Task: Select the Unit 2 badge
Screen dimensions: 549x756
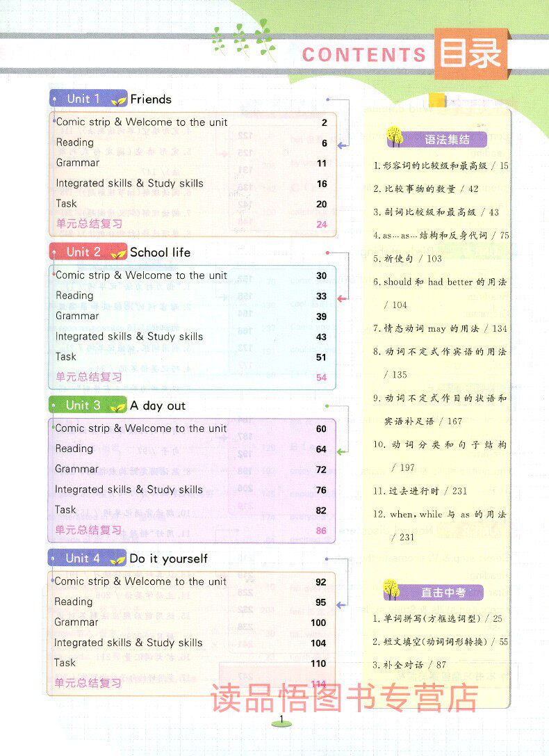Action: click(x=88, y=252)
